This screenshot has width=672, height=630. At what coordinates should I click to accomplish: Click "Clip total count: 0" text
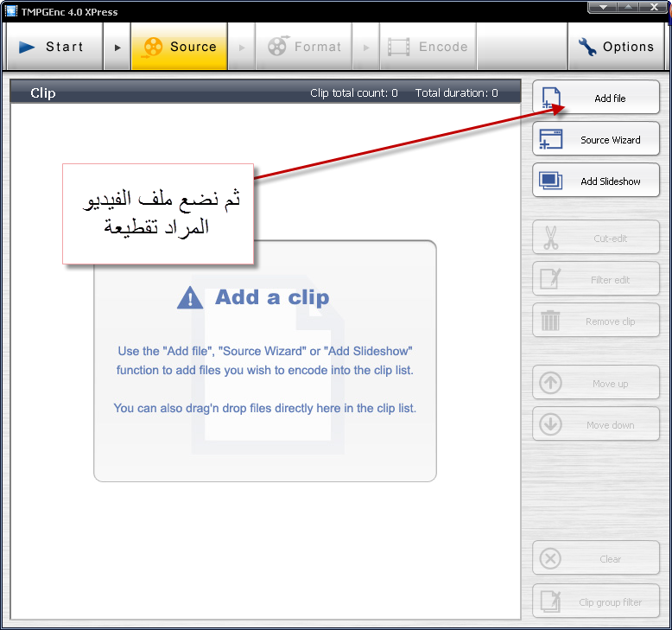coord(354,93)
